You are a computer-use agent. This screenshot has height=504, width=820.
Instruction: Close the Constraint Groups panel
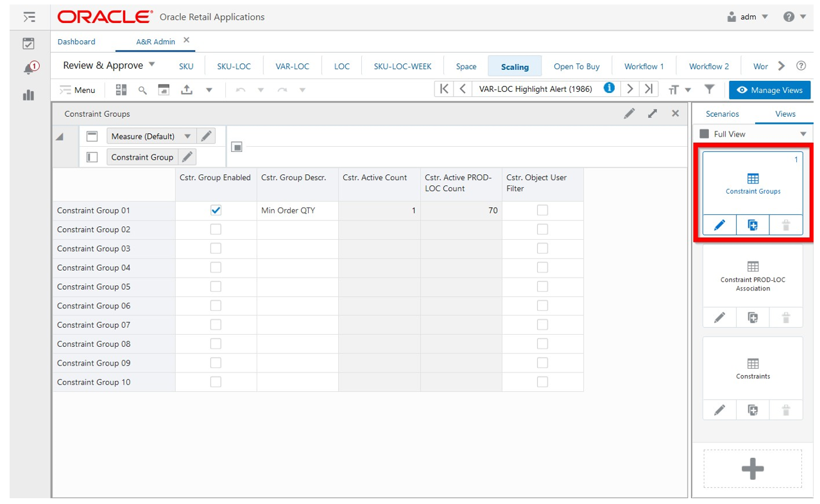(675, 113)
